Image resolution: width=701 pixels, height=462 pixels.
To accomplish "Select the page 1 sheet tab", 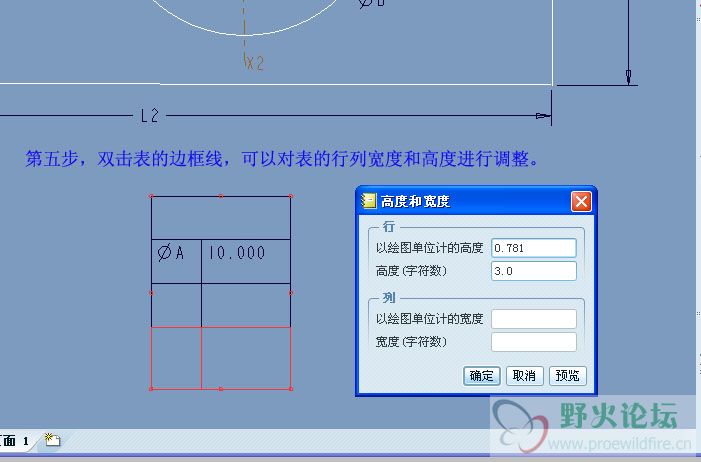I will 15,441.
